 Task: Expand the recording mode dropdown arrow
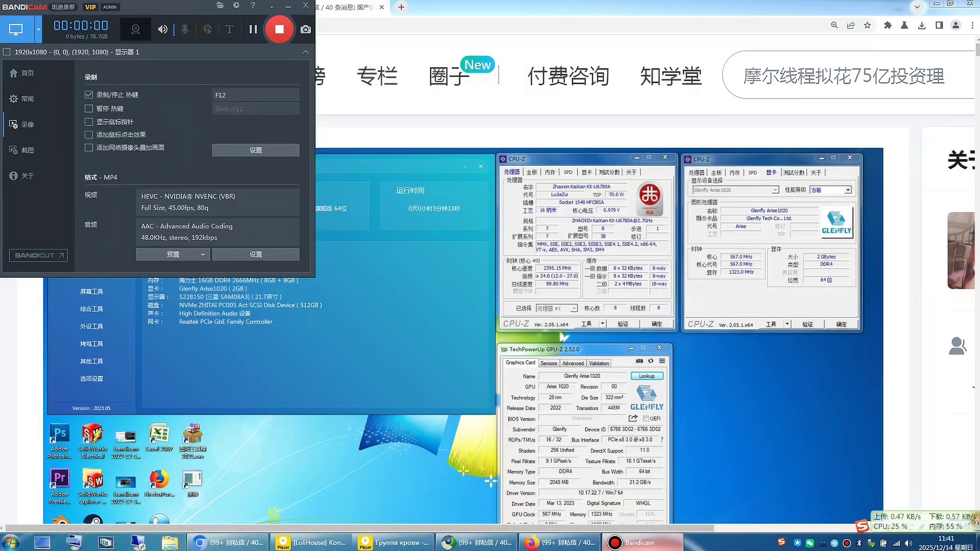38,29
